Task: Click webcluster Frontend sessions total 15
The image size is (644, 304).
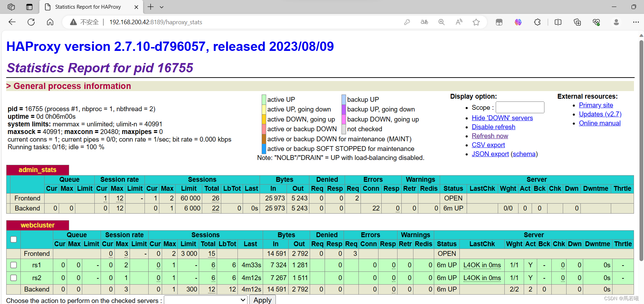Action: coord(212,254)
